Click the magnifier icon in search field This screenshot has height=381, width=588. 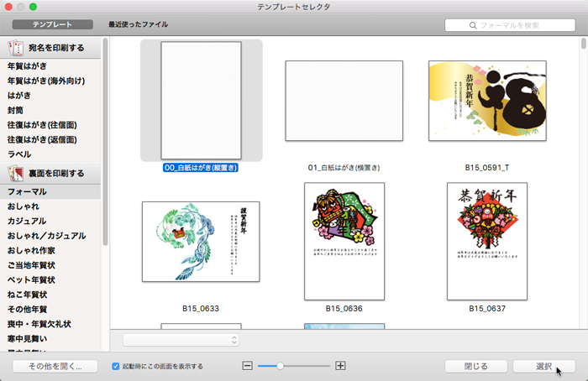pyautogui.click(x=474, y=26)
